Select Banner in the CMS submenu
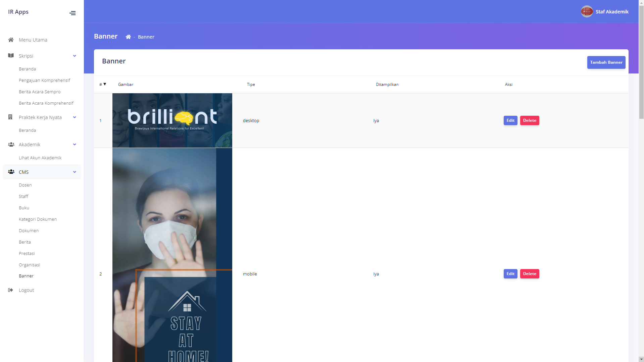The image size is (644, 362). pos(26,276)
